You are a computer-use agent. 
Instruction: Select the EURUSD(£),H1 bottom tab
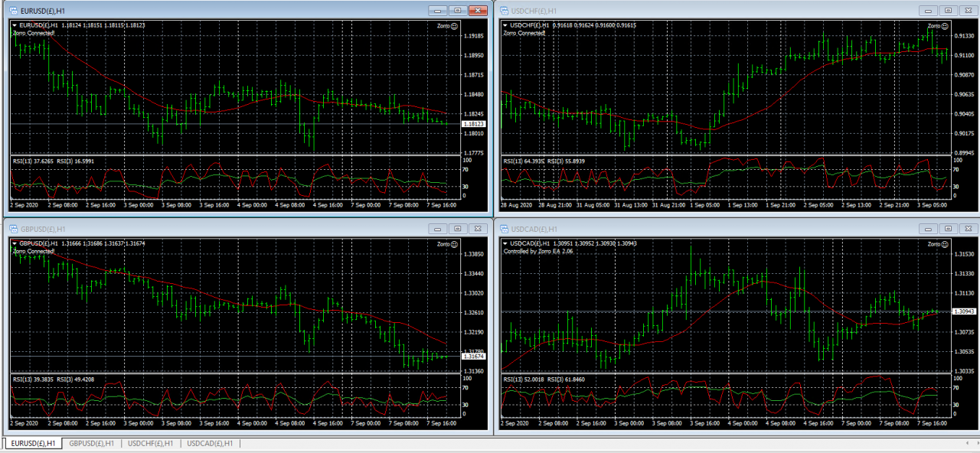tap(32, 443)
